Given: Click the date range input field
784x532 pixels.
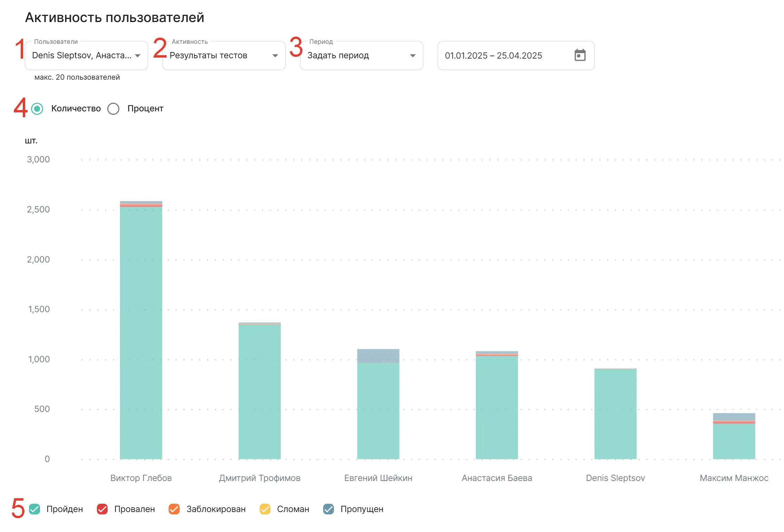Looking at the screenshot, I should point(493,56).
